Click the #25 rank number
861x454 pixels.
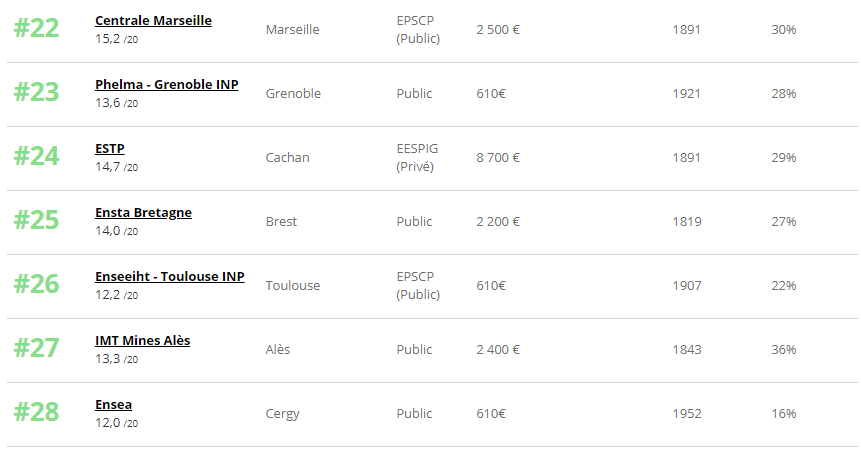coord(36,220)
